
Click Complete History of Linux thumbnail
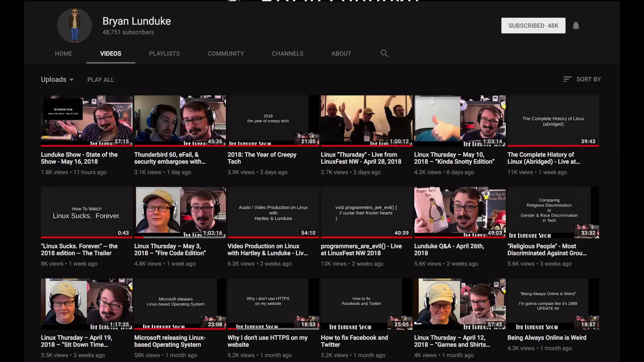tap(553, 120)
